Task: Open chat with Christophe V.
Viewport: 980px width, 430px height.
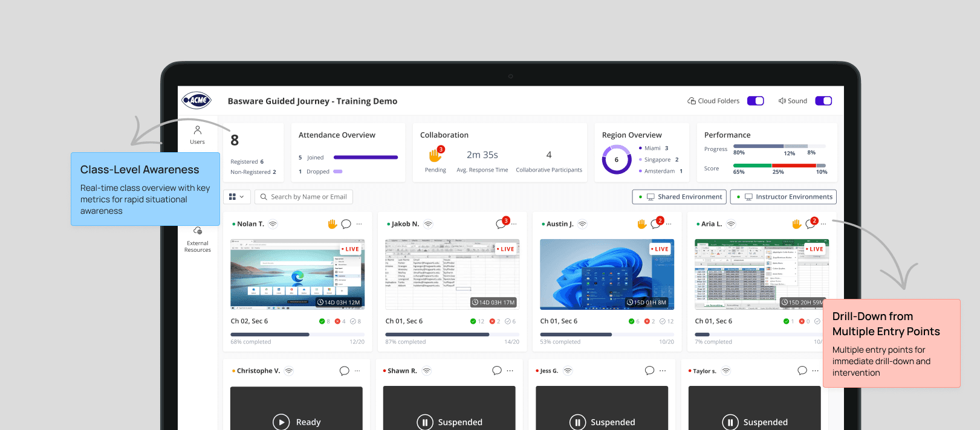Action: [344, 371]
